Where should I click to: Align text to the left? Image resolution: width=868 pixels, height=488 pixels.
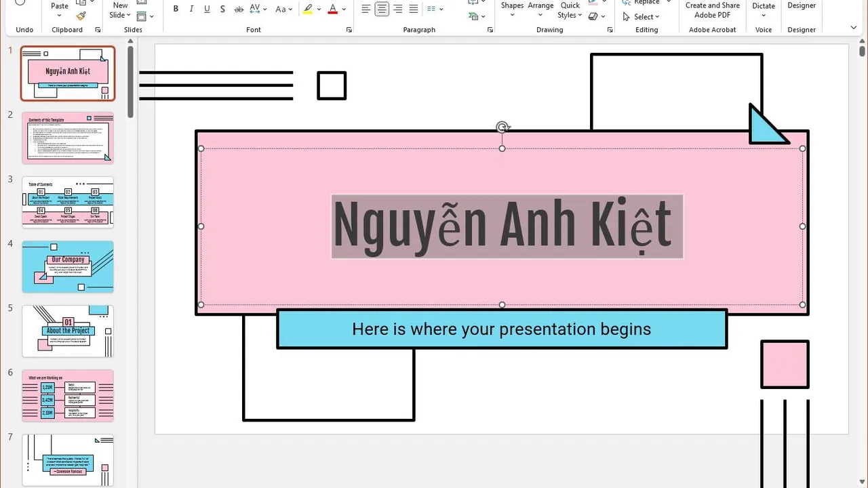366,9
